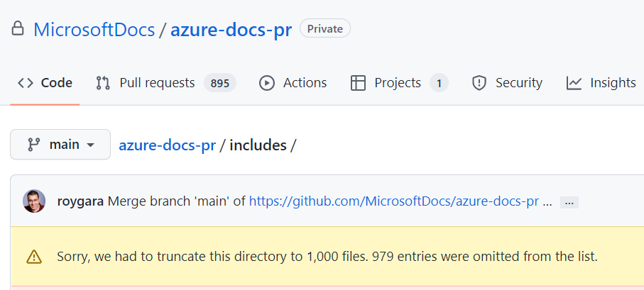Open the azure-docs-pr repository title link
The height and width of the screenshot is (290, 644).
coord(231,30)
